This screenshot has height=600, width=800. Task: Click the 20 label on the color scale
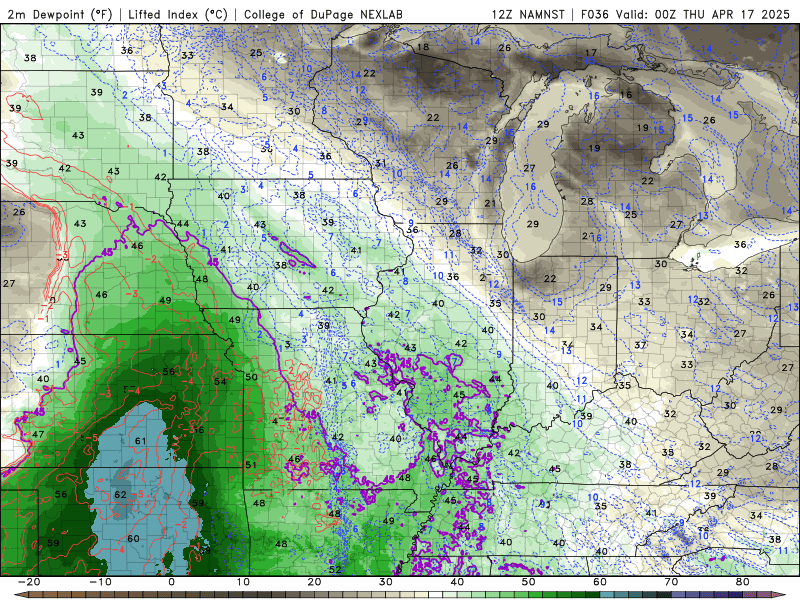tap(314, 582)
